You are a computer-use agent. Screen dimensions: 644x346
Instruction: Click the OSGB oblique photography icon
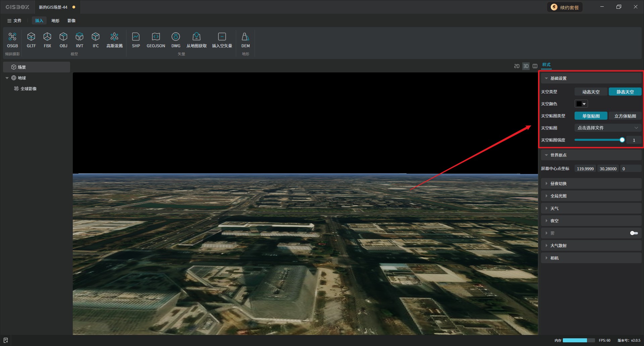point(12,40)
